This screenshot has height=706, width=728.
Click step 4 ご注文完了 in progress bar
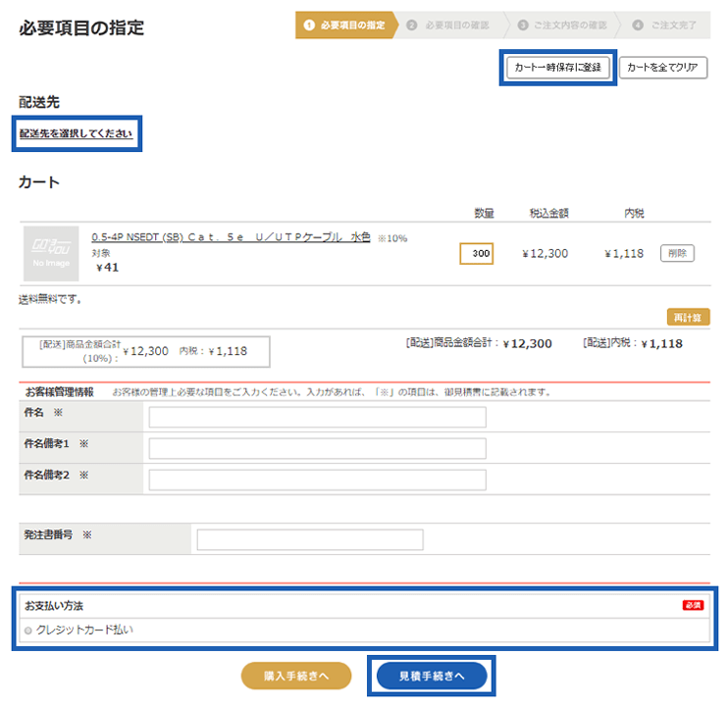click(664, 25)
